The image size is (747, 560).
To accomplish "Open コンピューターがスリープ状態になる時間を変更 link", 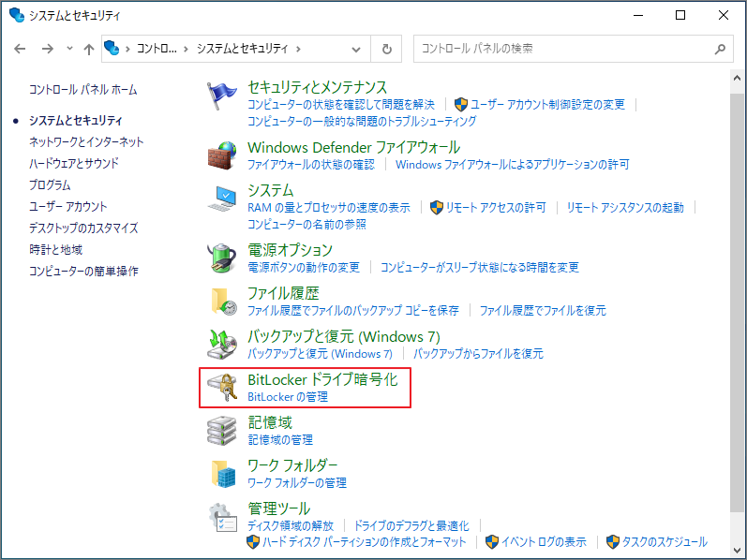I will point(480,267).
